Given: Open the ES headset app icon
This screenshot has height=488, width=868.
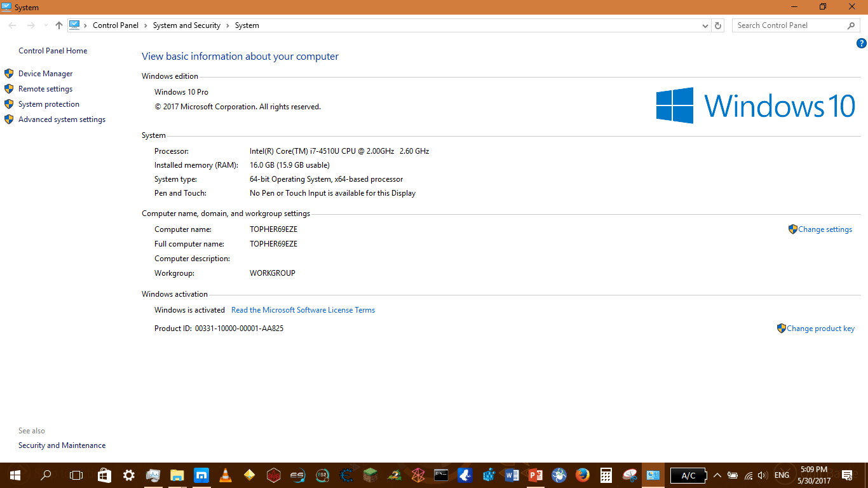Looking at the screenshot, I should [297, 475].
